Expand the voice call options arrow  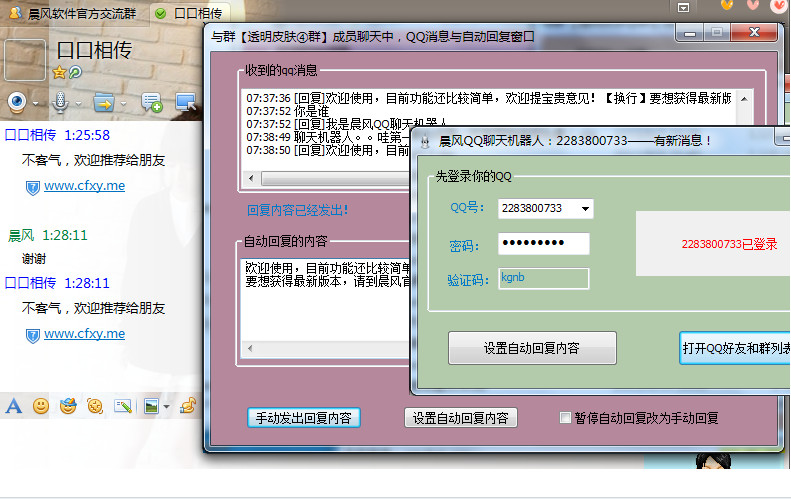point(78,104)
